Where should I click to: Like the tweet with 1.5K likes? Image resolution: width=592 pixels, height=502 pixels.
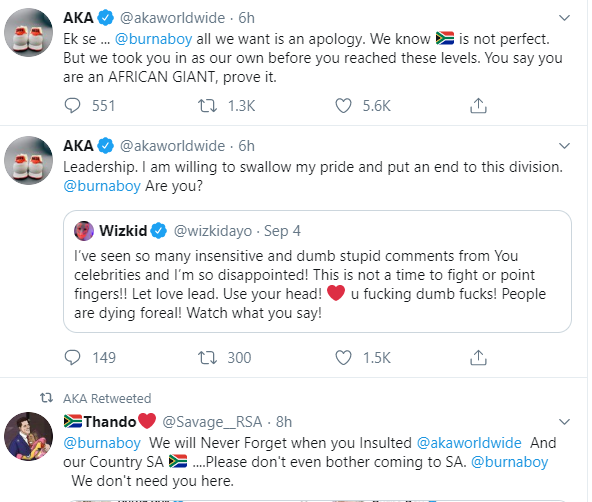pyautogui.click(x=343, y=357)
